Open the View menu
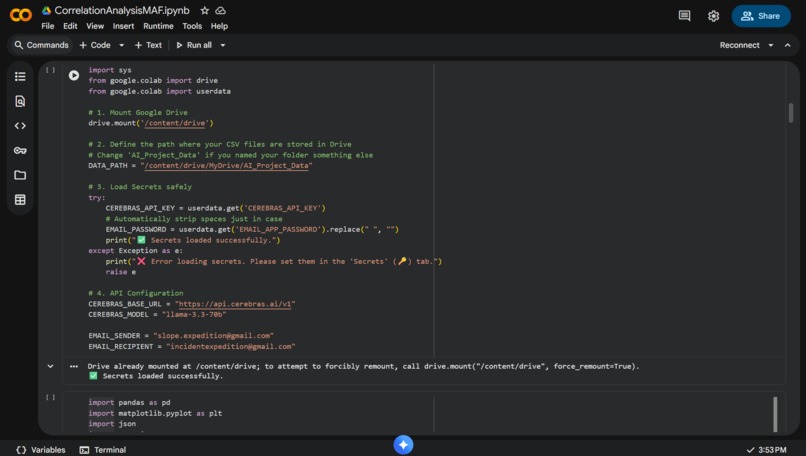Viewport: 806px width, 456px height. (x=95, y=26)
